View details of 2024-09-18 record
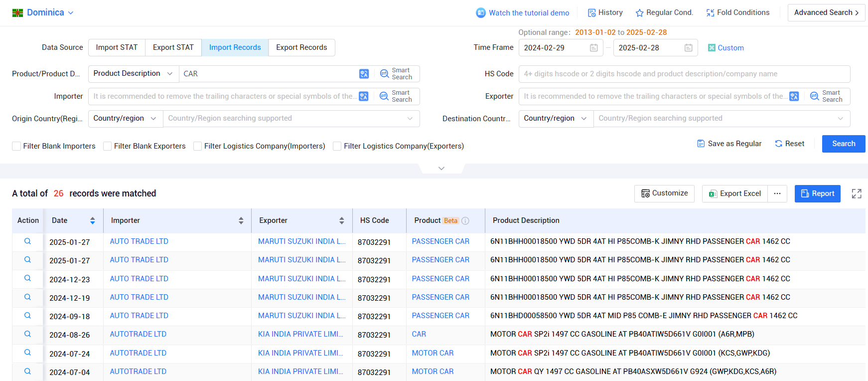The image size is (868, 381). tap(27, 316)
